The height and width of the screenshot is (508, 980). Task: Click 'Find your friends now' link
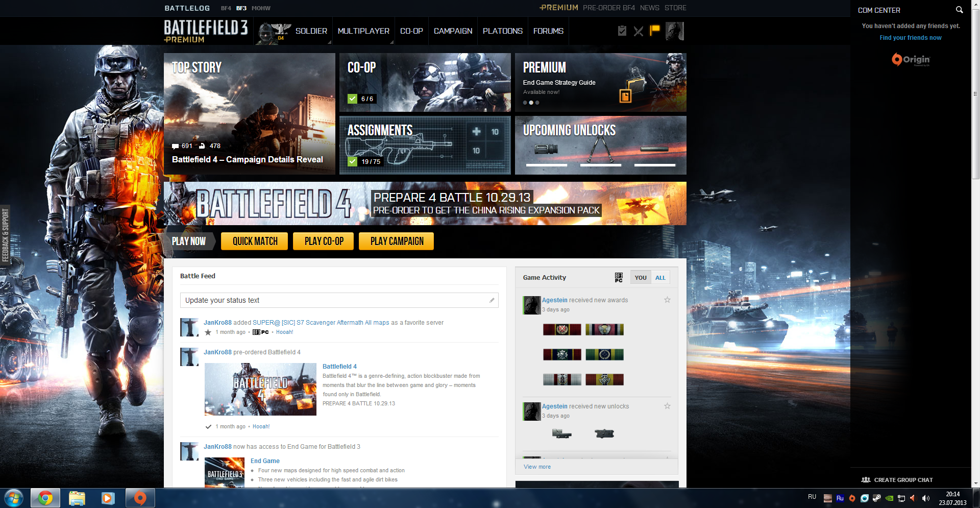(911, 38)
